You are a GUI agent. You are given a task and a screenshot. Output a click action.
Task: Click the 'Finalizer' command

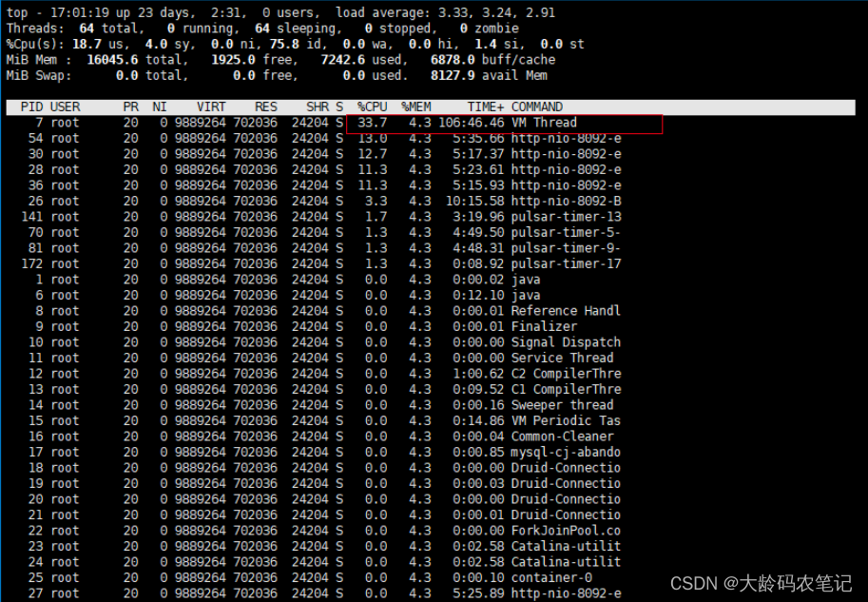544,327
